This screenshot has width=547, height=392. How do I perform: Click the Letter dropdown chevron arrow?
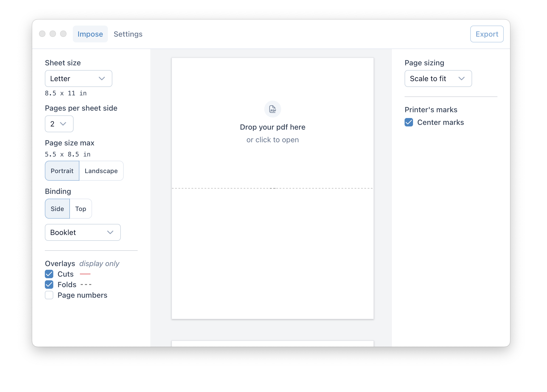pos(102,79)
